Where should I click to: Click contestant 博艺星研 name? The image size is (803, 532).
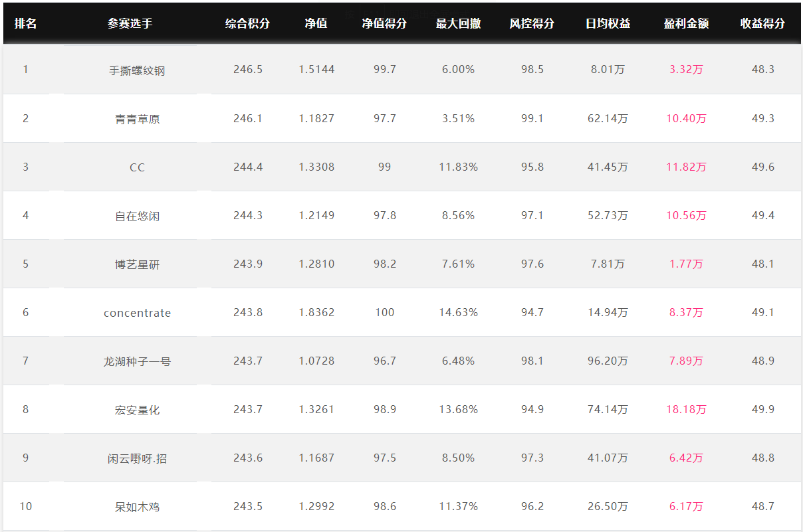137,264
